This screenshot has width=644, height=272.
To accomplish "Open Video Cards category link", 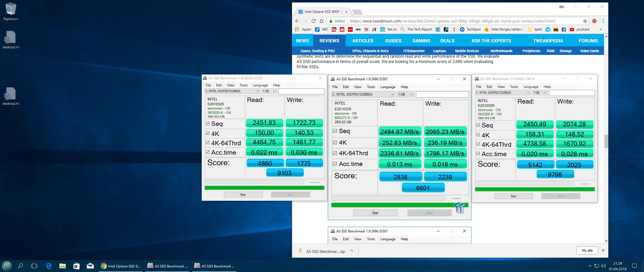I will [x=589, y=51].
